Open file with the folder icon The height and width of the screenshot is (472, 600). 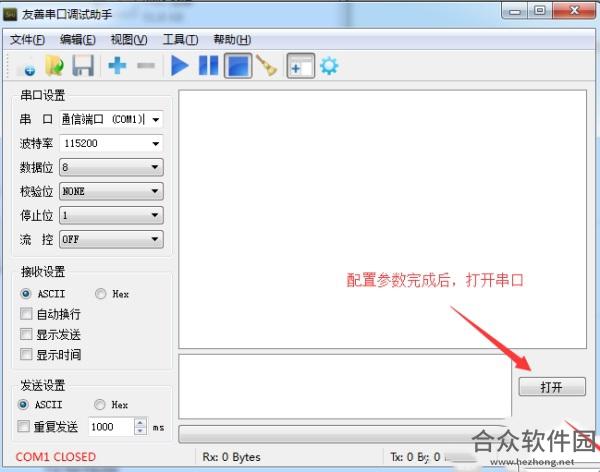point(54,66)
